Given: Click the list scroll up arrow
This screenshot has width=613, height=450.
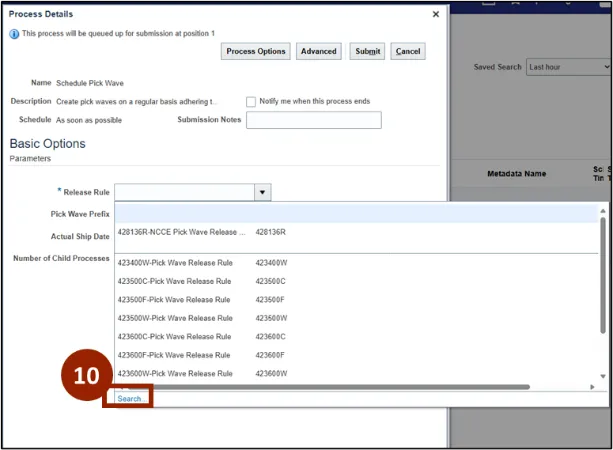Looking at the screenshot, I should tap(602, 212).
